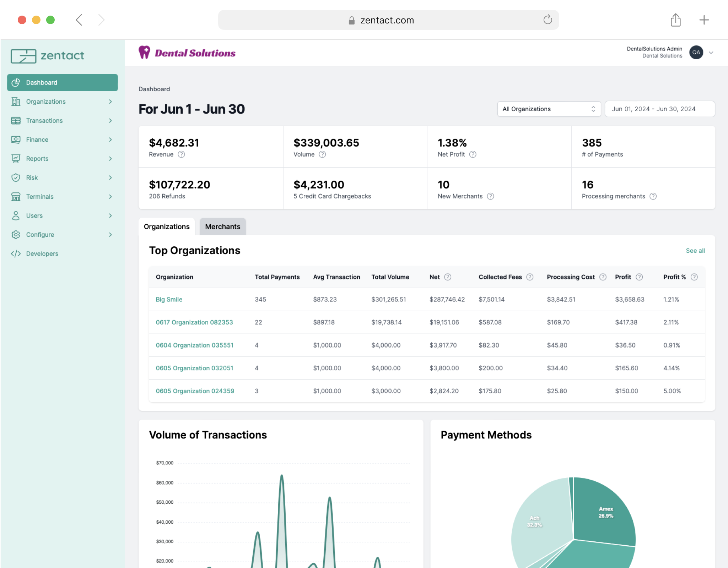Click the Processing merchants help icon
This screenshot has width=728, height=568.
pyautogui.click(x=653, y=196)
